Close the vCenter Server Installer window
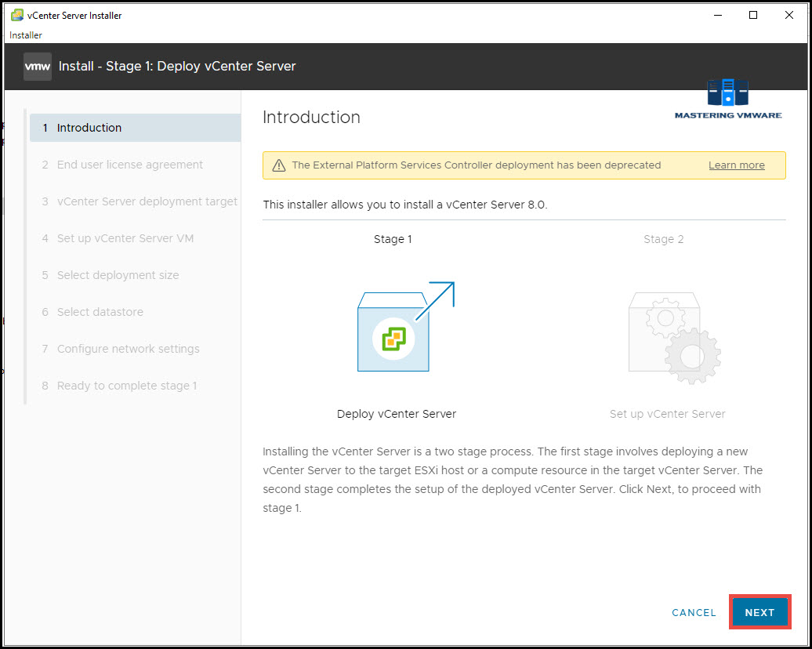 click(789, 15)
